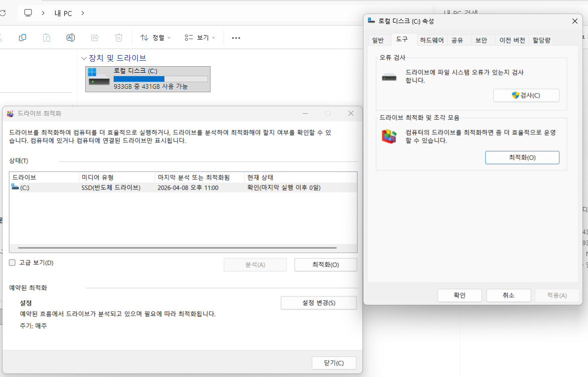This screenshot has height=377, width=588.
Task: Open the See more (...) toolbar menu
Action: 236,37
